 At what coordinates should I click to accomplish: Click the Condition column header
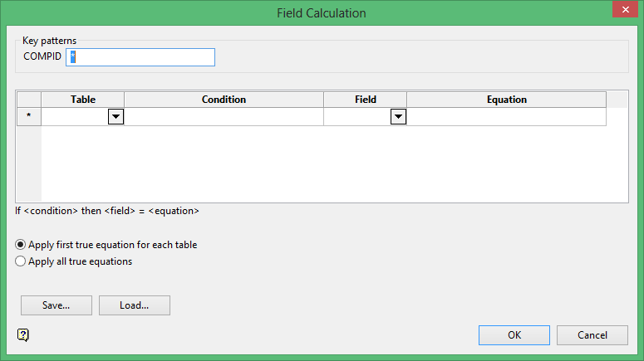point(224,100)
